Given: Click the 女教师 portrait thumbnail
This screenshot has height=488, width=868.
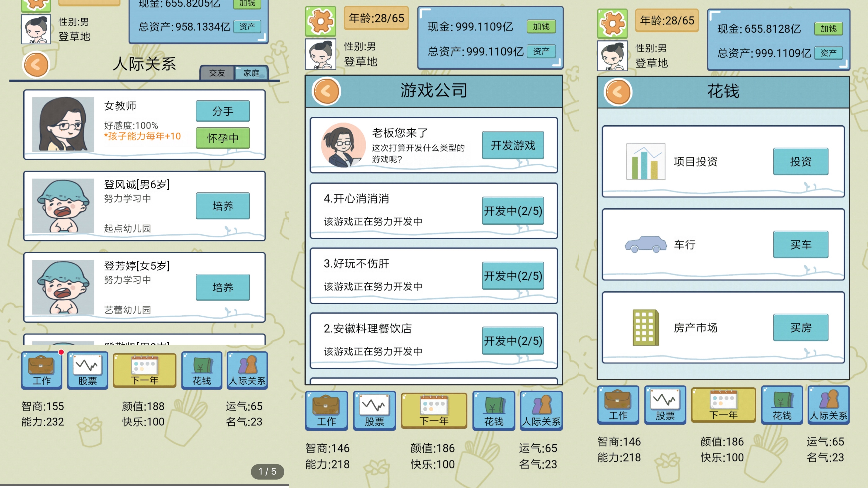Looking at the screenshot, I should pos(63,124).
